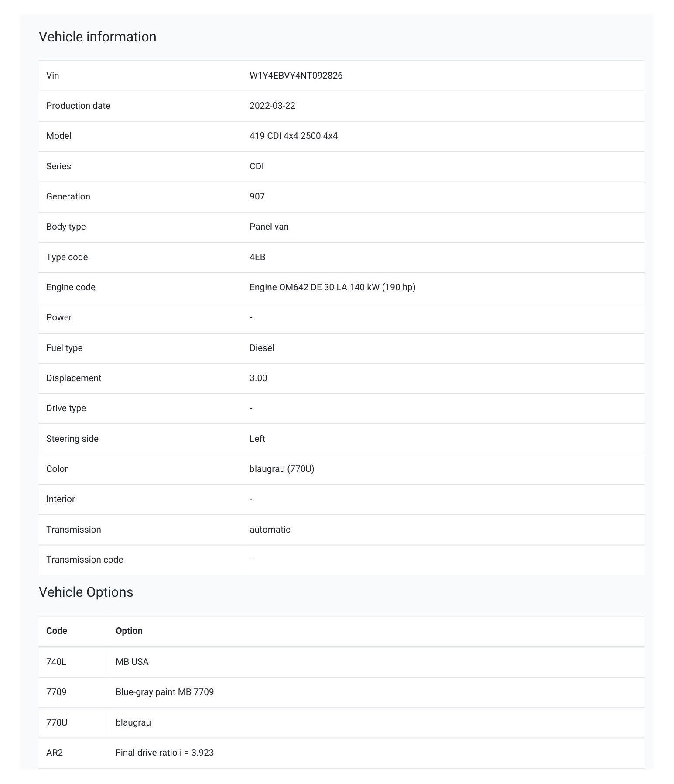674x784 pixels.
Task: Click the Fuel type value Diesel
Action: click(262, 348)
